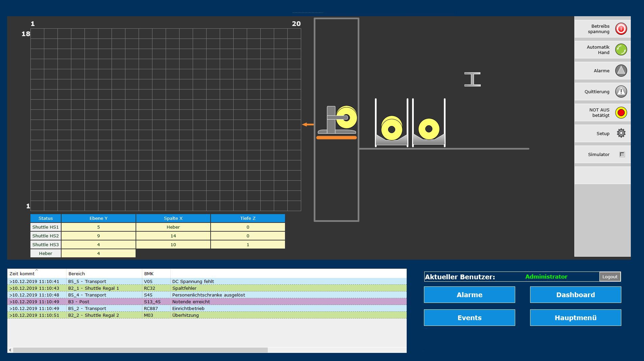The width and height of the screenshot is (644, 361).
Task: Click the orange arrow beside the lift
Action: coord(308,125)
